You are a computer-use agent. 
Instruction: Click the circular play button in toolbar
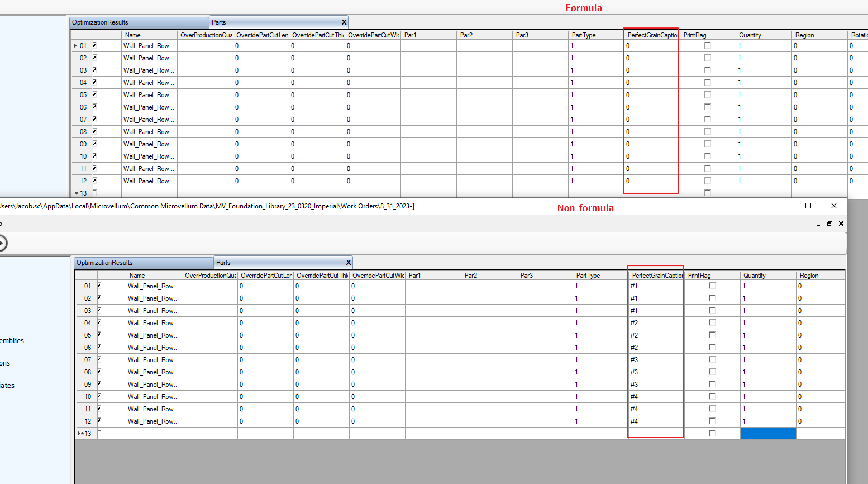[x=2, y=243]
